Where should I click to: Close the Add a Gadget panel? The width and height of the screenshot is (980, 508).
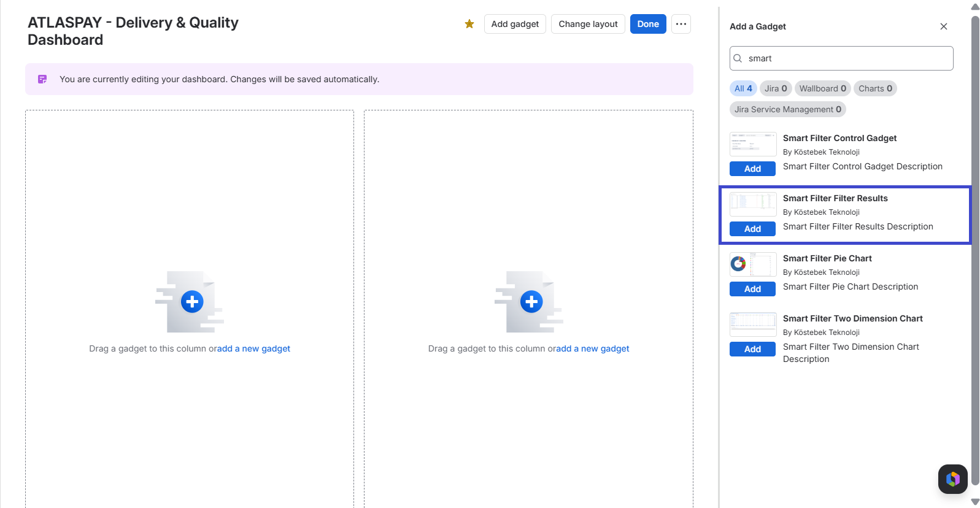point(944,26)
